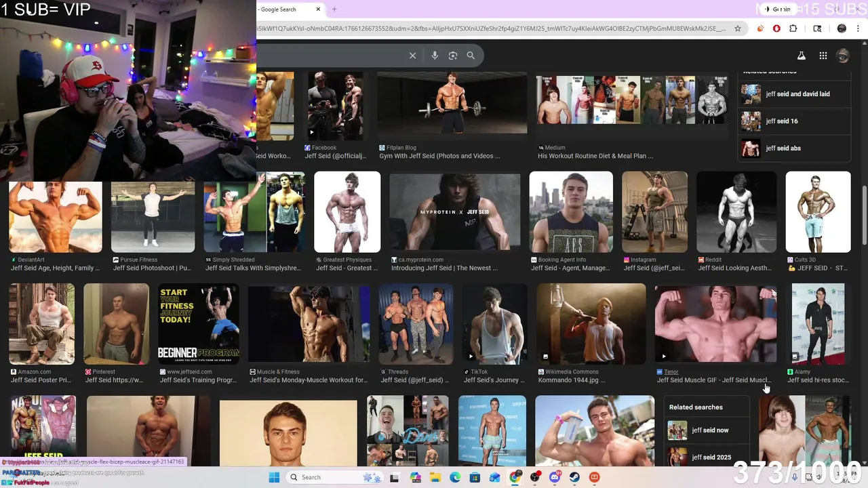Open Simply Shredded 'Jeff Seid Talks' image
The height and width of the screenshot is (488, 868).
pyautogui.click(x=254, y=212)
